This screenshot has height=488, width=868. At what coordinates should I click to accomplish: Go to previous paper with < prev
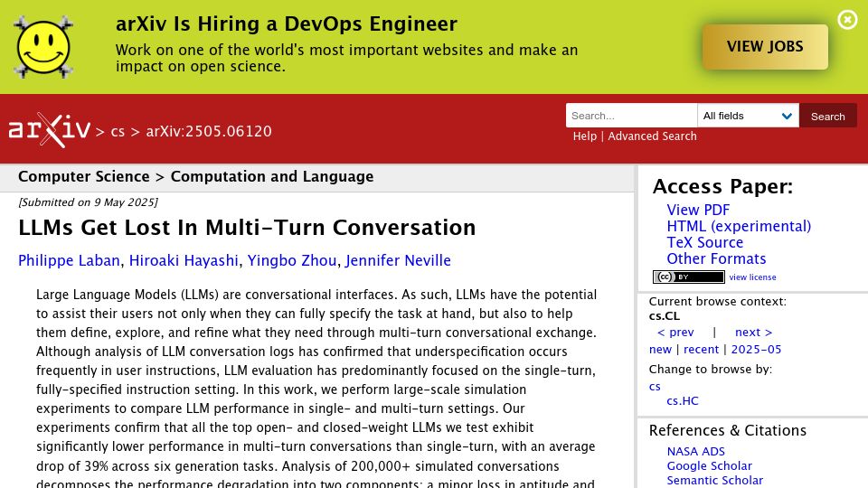click(675, 332)
